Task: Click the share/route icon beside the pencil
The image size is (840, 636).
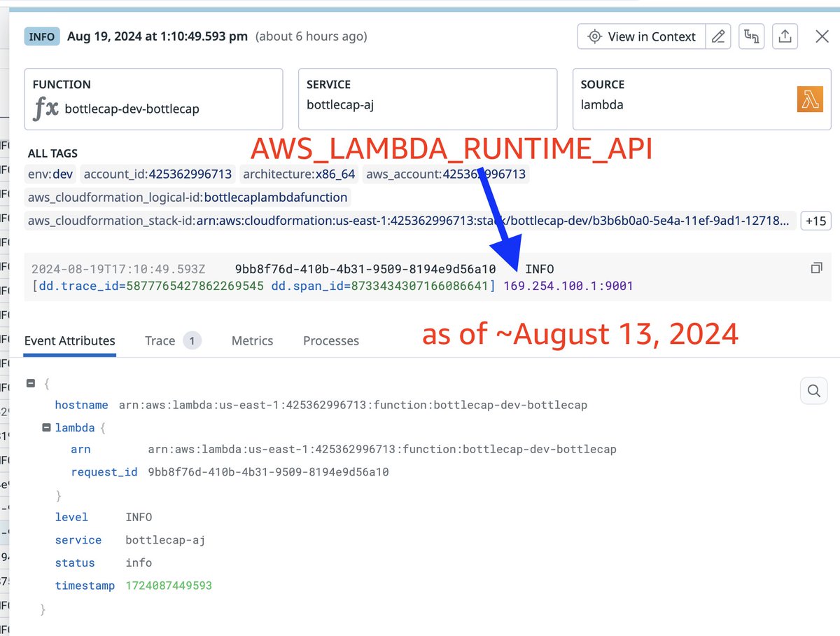Action: click(x=752, y=36)
